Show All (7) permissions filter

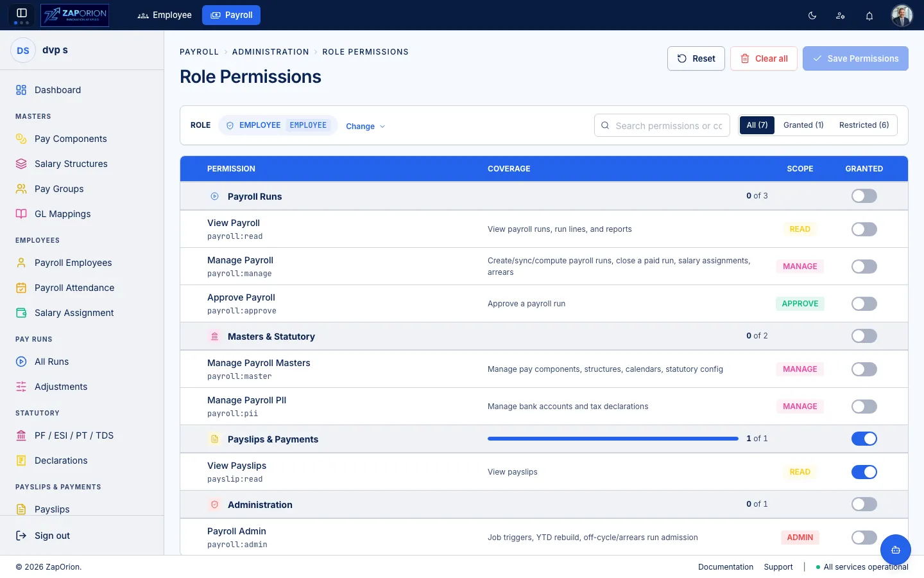(x=757, y=125)
